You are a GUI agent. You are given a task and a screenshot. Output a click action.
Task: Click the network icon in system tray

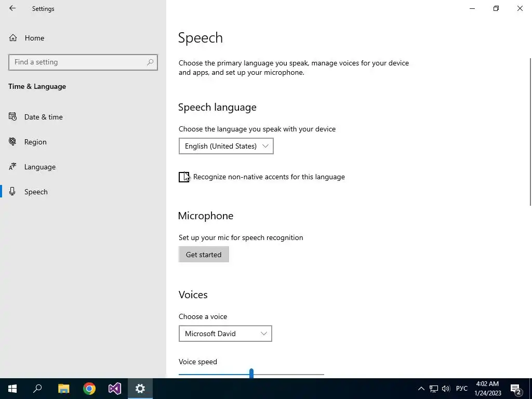tap(434, 389)
